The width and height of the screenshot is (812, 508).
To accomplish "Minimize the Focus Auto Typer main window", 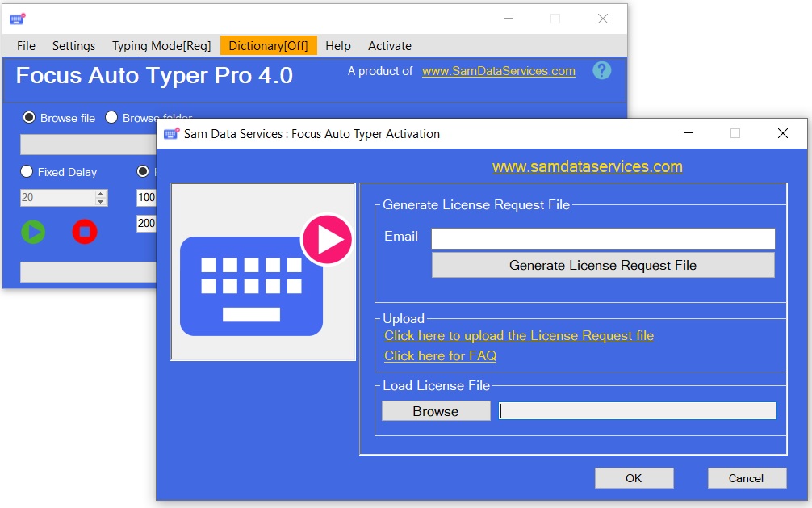I will 509,19.
